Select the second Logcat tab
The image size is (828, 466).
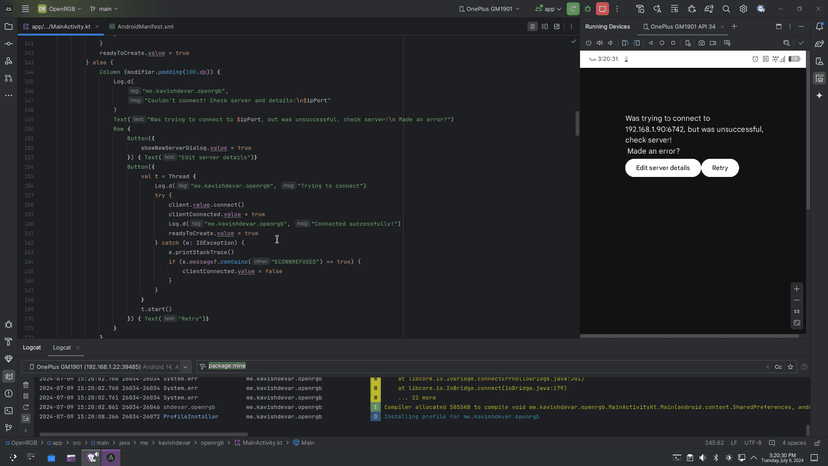[62, 348]
